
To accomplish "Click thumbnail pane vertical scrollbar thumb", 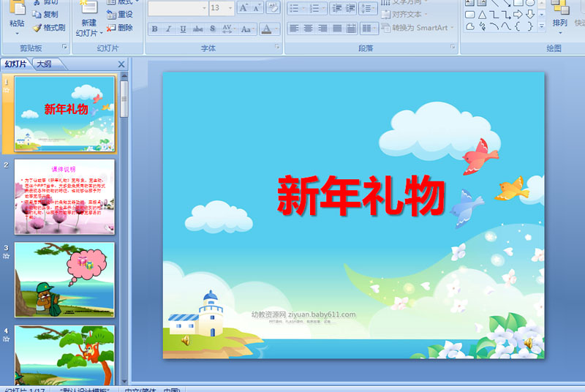I will (x=124, y=99).
